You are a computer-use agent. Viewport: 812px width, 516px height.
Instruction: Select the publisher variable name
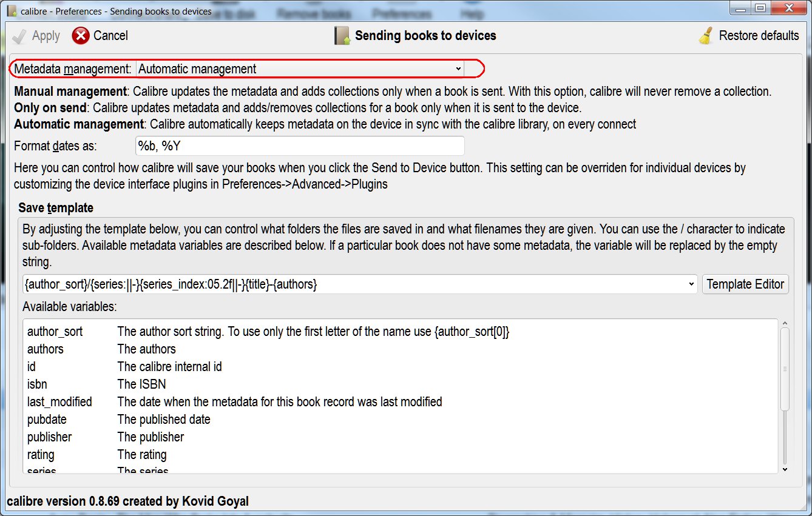click(49, 437)
